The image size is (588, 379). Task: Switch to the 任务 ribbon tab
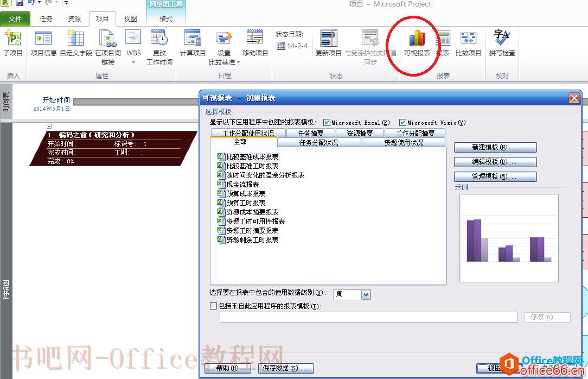click(x=46, y=19)
